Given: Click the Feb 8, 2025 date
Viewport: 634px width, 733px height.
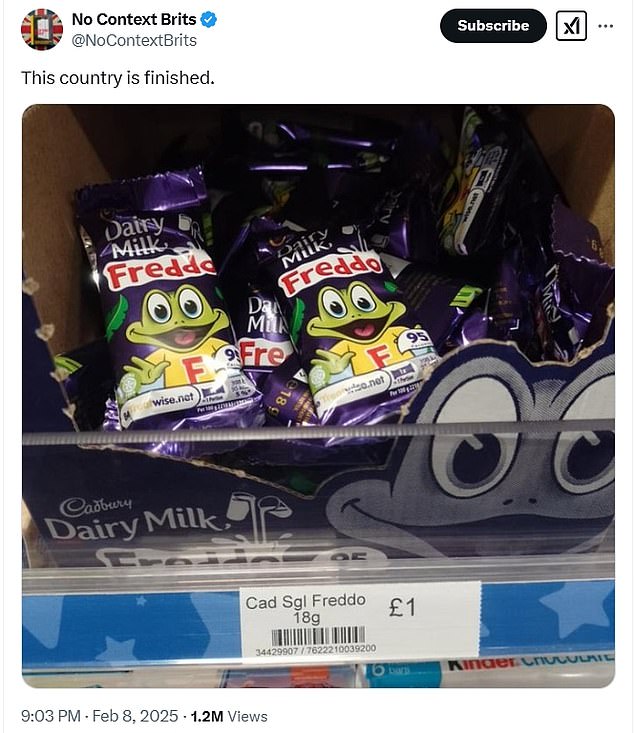Looking at the screenshot, I should 135,716.
